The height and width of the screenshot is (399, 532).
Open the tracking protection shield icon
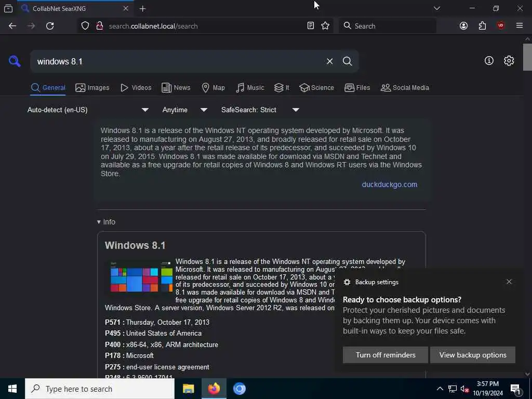(x=85, y=26)
